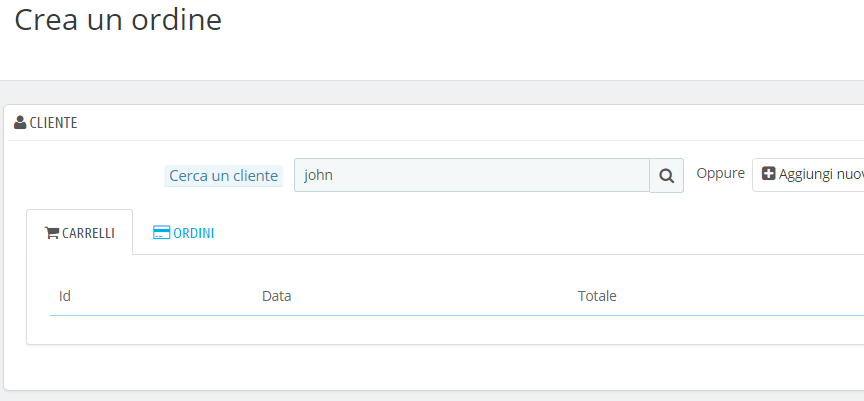Screen dimensions: 864x401
Task: Click the Crea un ordine page title
Action: click(118, 20)
